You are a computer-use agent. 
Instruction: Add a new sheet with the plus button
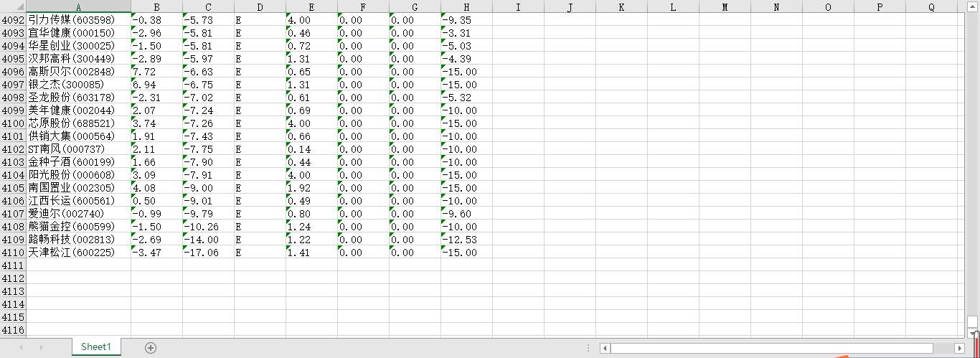click(x=150, y=347)
